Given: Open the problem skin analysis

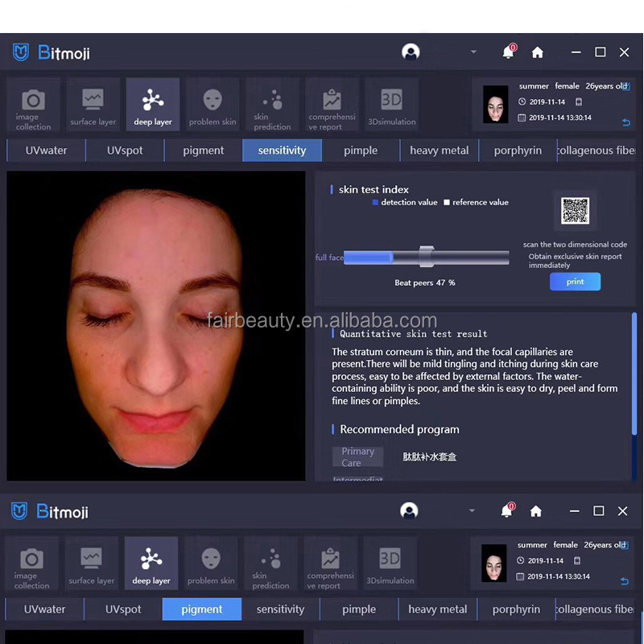Looking at the screenshot, I should coord(212,104).
